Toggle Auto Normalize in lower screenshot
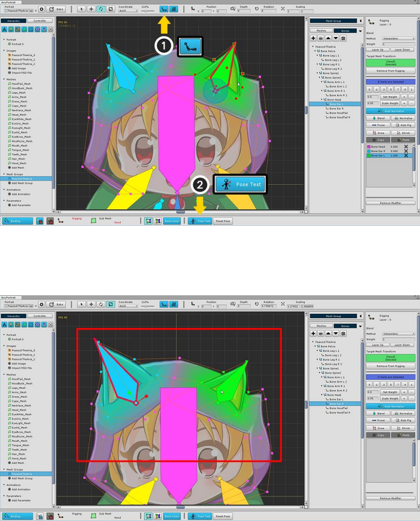The height and width of the screenshot is (521, 420). (391, 406)
